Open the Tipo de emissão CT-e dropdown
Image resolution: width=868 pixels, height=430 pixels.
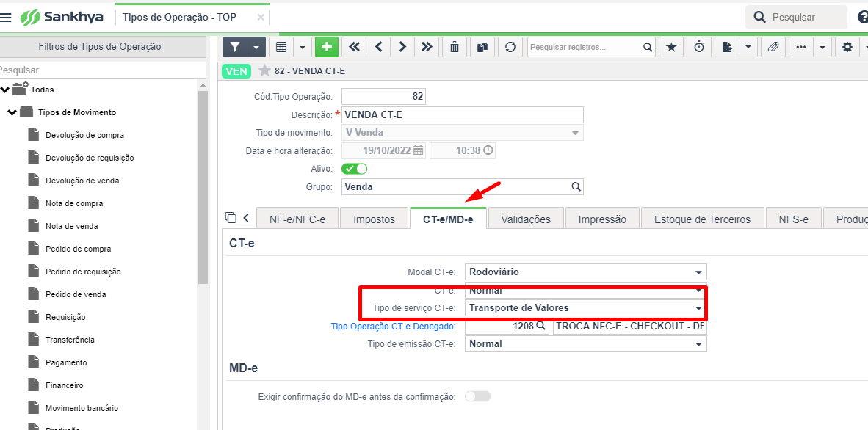click(x=698, y=344)
